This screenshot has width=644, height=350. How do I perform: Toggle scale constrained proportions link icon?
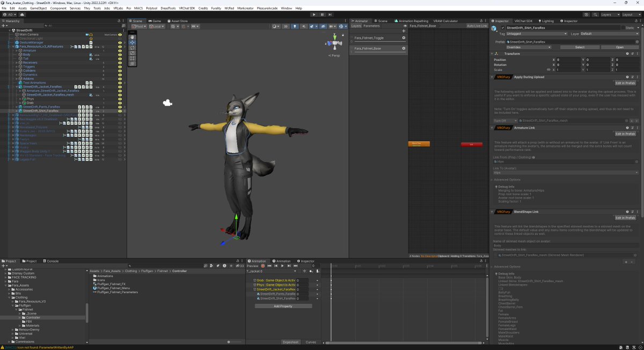(548, 70)
